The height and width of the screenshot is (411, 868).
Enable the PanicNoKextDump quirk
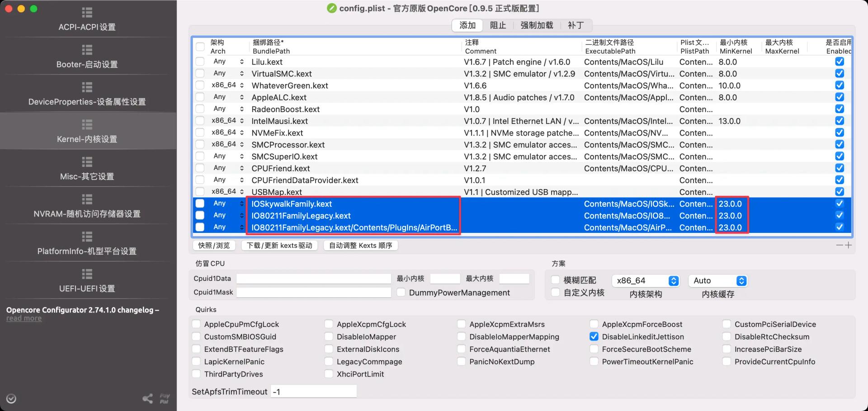click(x=462, y=361)
